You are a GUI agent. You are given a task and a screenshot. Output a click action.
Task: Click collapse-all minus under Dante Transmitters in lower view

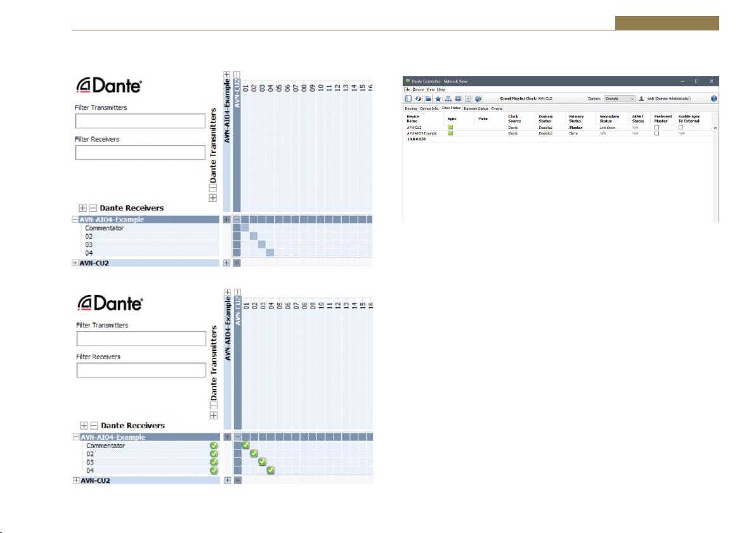pos(214,405)
